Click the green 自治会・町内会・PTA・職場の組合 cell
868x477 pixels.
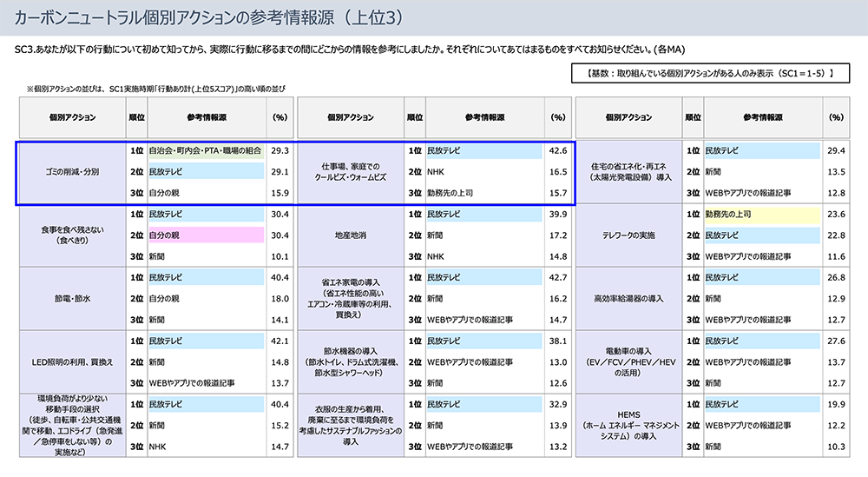tap(206, 150)
